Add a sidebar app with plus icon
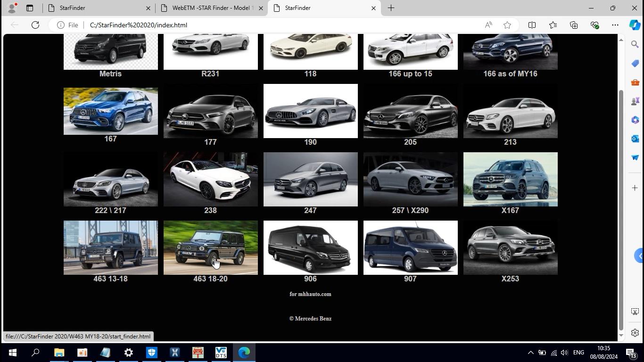 point(635,188)
